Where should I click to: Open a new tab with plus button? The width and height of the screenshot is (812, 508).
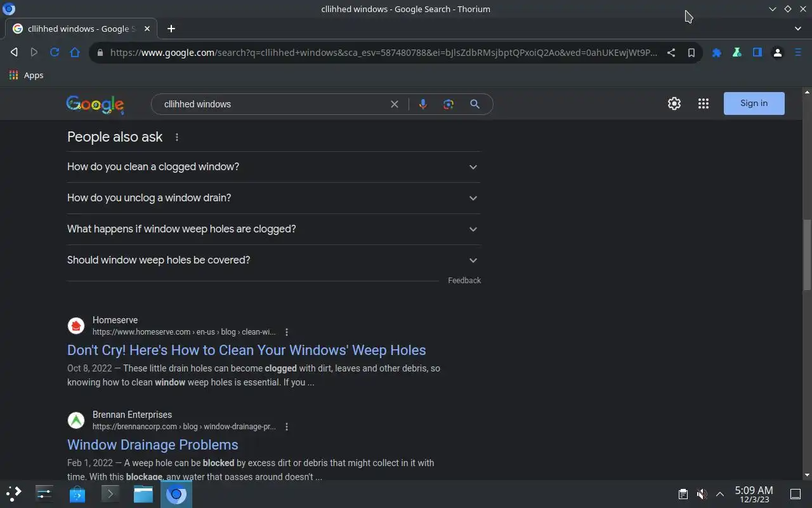pyautogui.click(x=171, y=29)
